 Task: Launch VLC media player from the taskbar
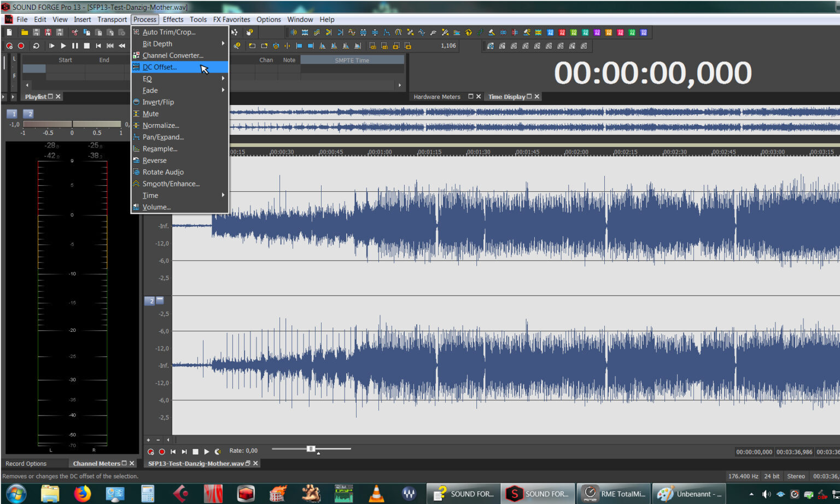(x=376, y=494)
